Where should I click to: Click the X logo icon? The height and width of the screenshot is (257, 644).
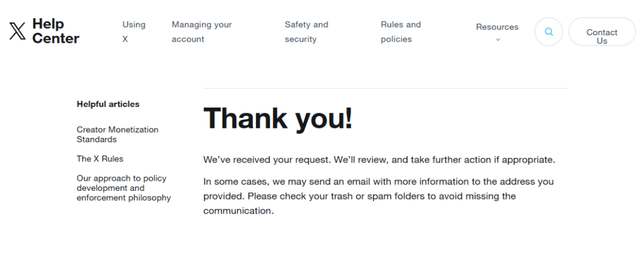click(18, 31)
